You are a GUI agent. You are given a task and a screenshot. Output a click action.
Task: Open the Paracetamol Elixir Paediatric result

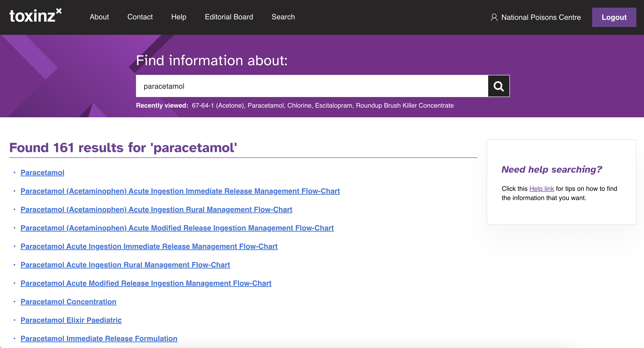[x=71, y=320]
